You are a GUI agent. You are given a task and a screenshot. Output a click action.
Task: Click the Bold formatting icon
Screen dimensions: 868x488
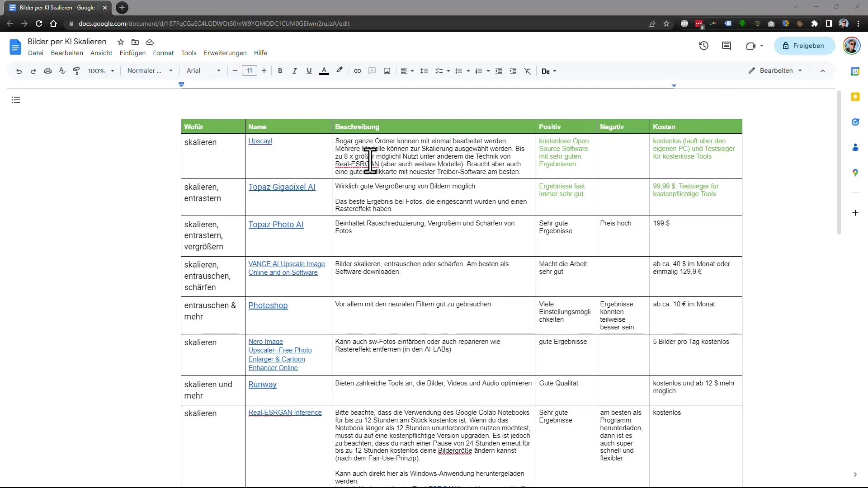pos(279,71)
